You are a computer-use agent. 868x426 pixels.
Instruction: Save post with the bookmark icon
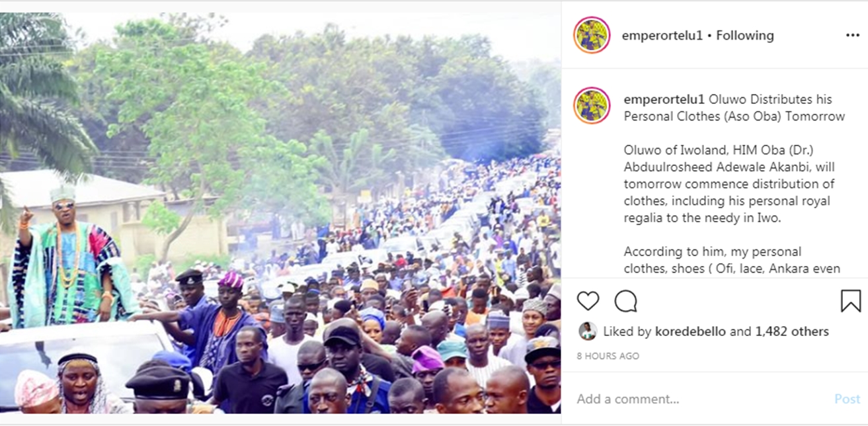(x=851, y=301)
